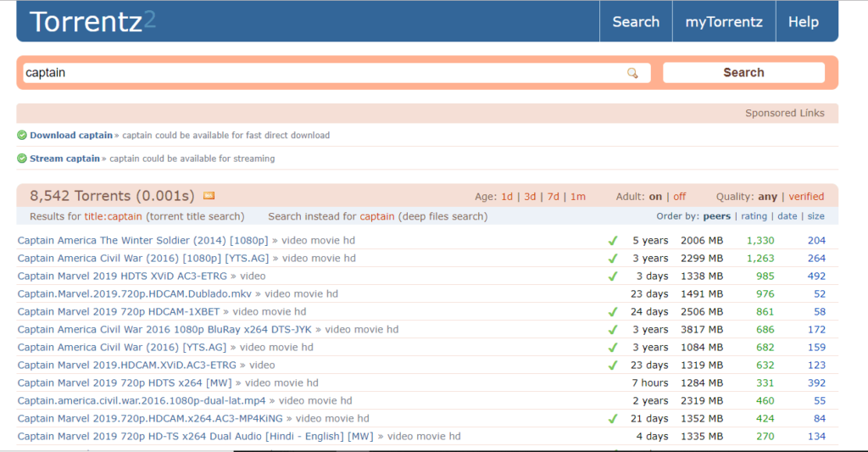Set quality to any
The image size is (868, 452).
click(x=767, y=197)
